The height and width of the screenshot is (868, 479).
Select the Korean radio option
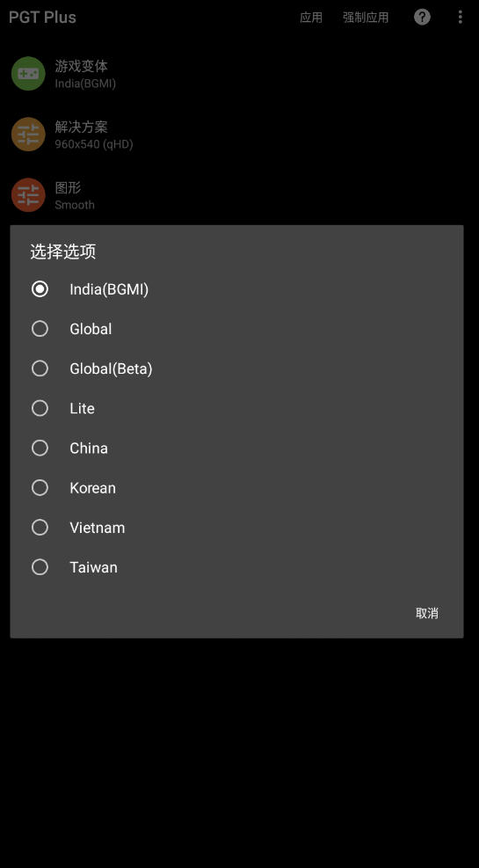[x=40, y=488]
